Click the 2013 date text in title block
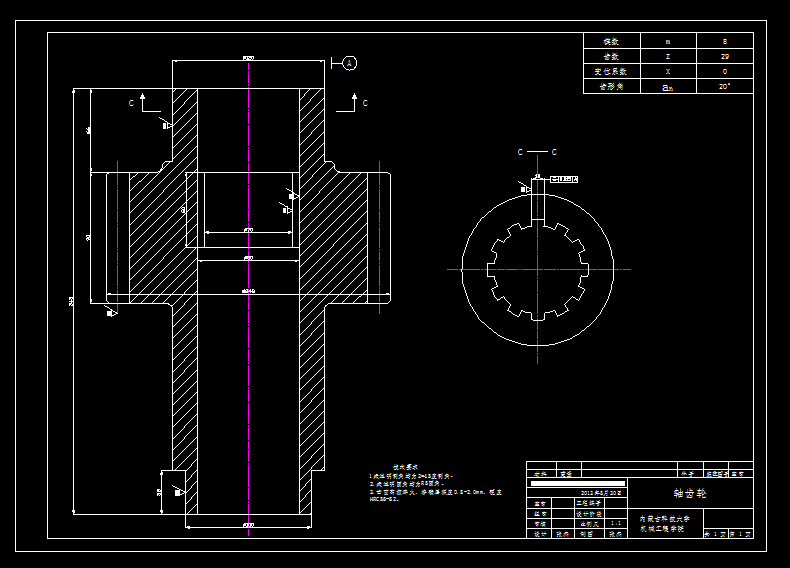The image size is (790, 568). pyautogui.click(x=601, y=493)
